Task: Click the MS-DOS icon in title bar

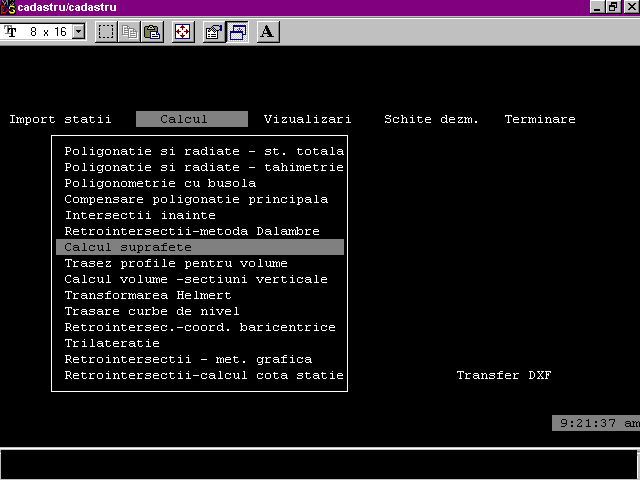Action: pyautogui.click(x=8, y=7)
